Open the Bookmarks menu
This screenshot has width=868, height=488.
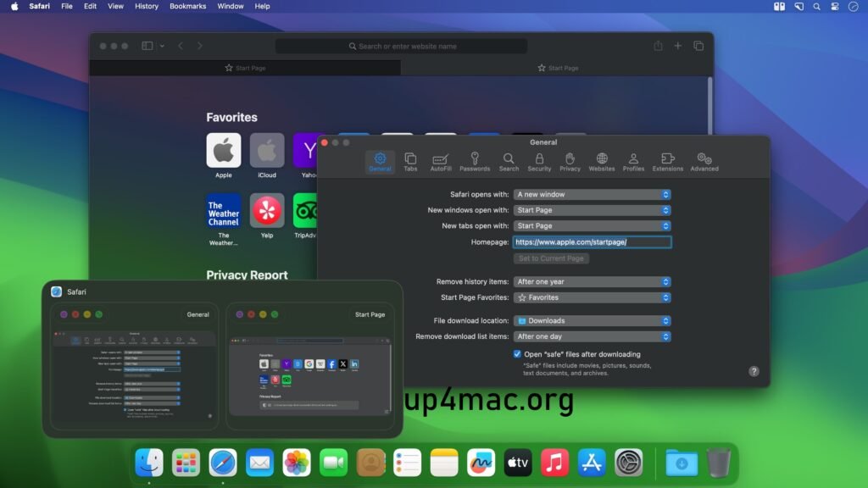187,6
